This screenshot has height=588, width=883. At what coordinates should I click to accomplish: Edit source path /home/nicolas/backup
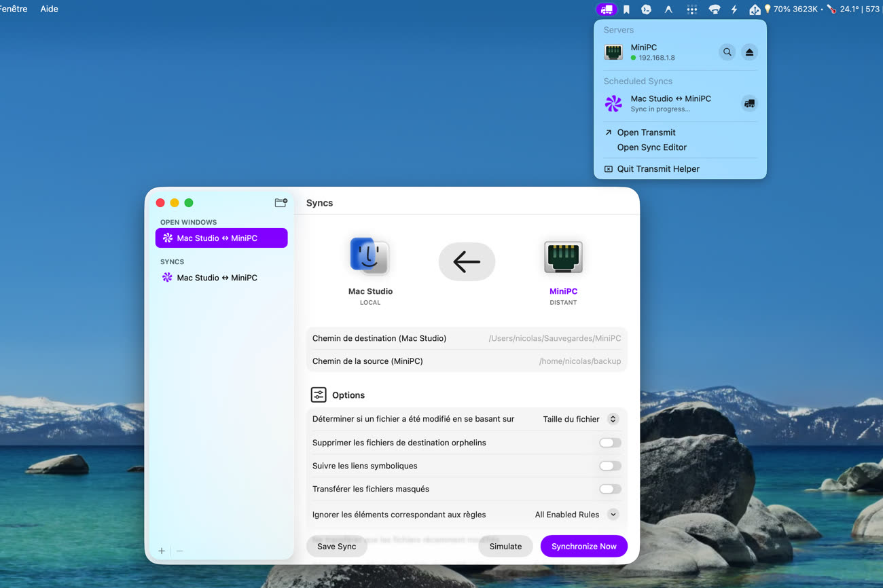(x=580, y=361)
